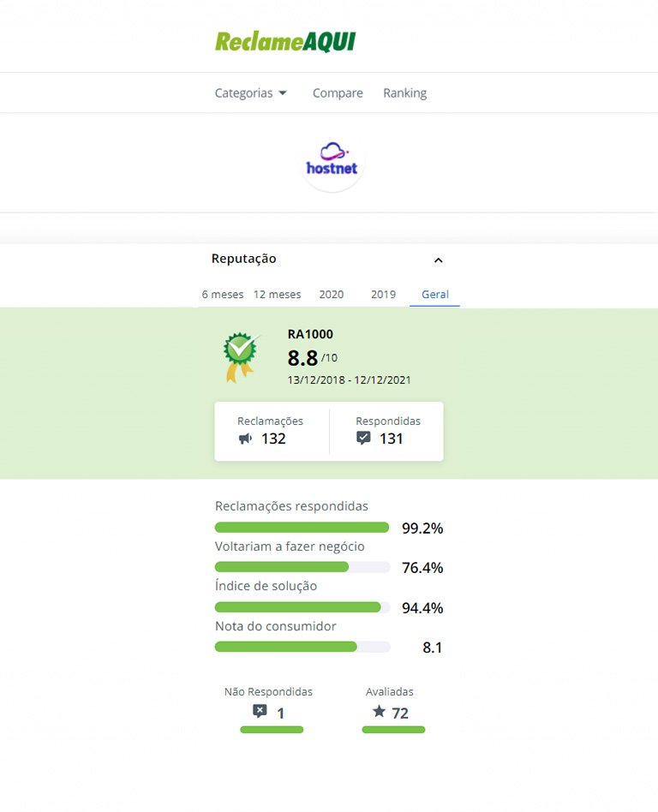Switch to the 6 meses tab

pyautogui.click(x=222, y=294)
